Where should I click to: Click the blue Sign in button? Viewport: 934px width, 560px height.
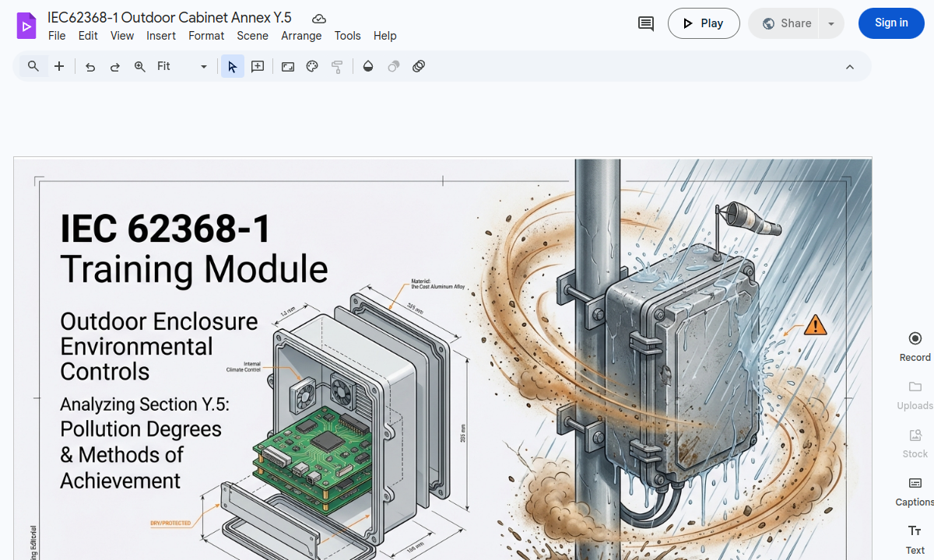point(891,23)
